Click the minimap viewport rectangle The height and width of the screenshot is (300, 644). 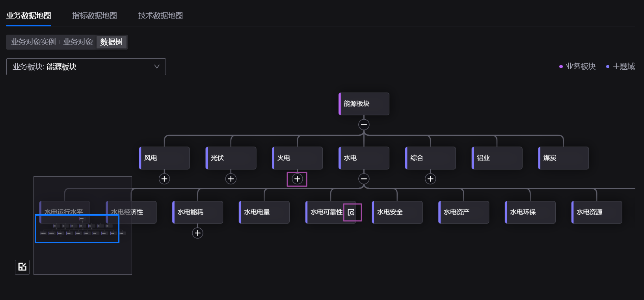click(77, 229)
